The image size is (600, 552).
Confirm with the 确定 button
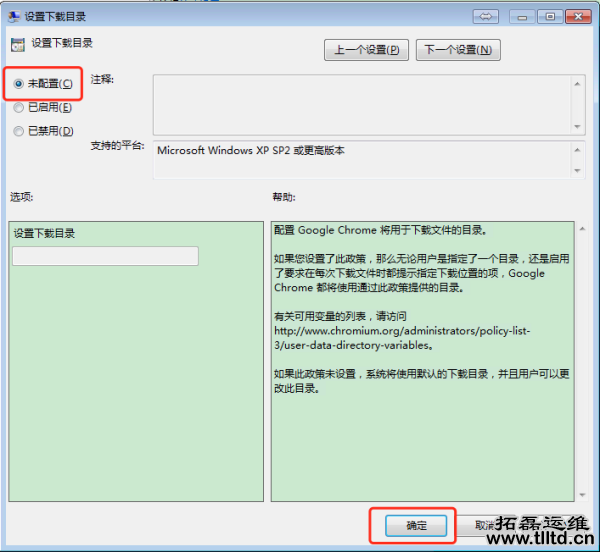point(416,526)
